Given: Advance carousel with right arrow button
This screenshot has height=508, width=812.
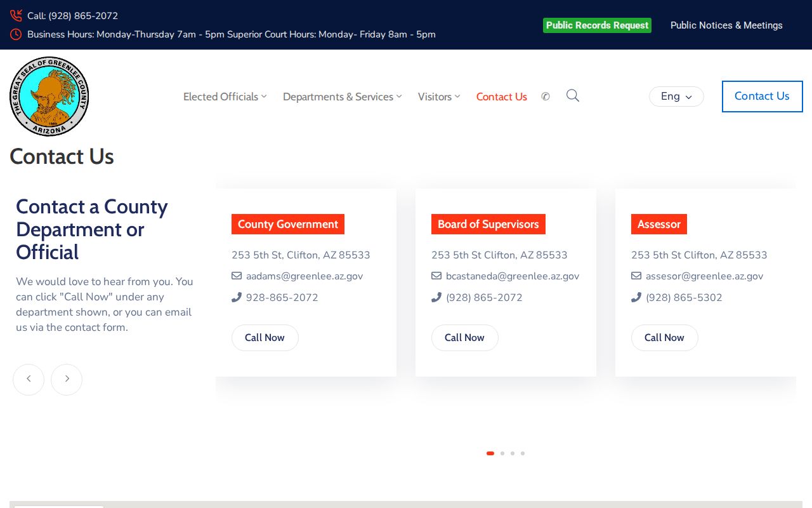Looking at the screenshot, I should click(x=67, y=379).
